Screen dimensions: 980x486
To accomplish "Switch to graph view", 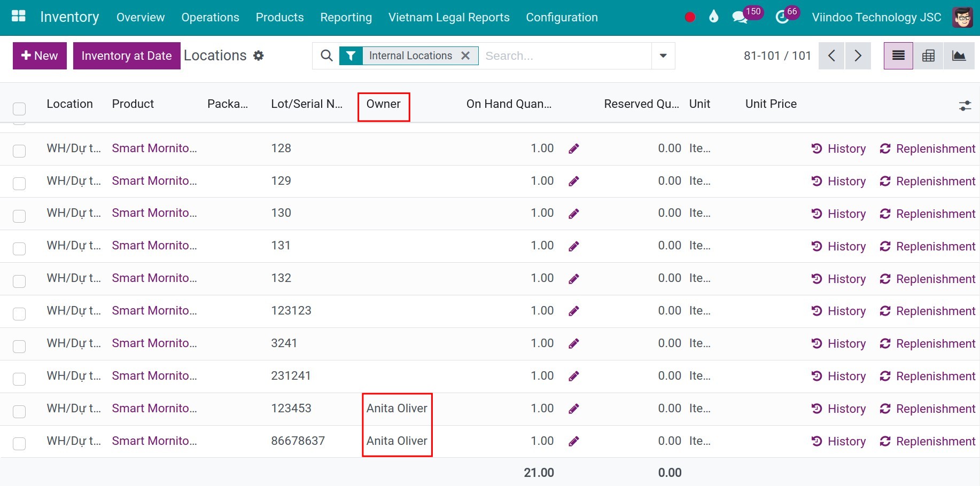I will click(x=959, y=56).
